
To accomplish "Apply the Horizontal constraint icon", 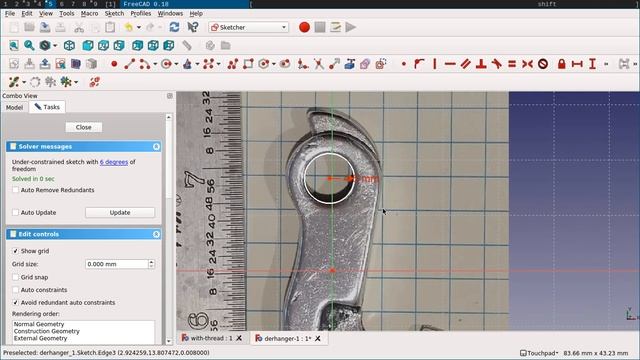I will [450, 64].
